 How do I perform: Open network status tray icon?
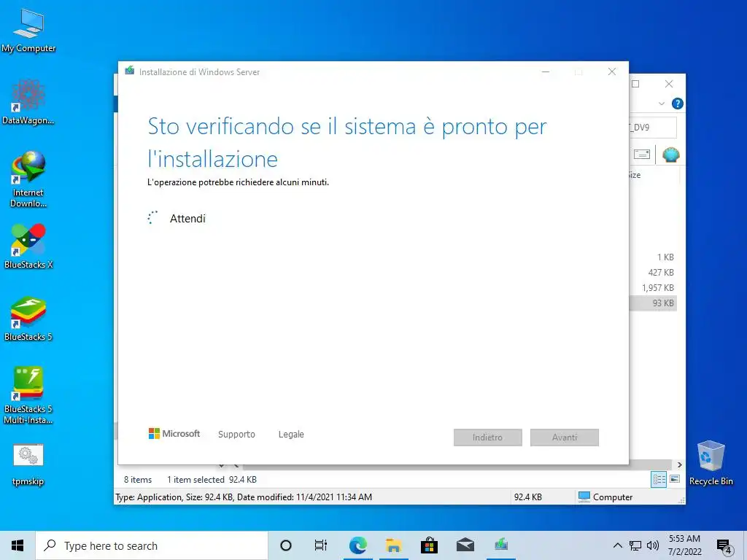[635, 545]
